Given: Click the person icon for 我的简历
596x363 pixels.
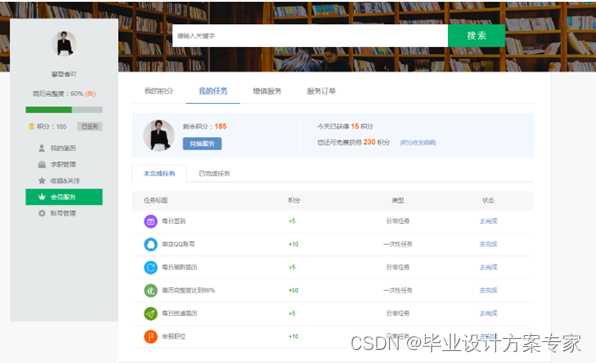Looking at the screenshot, I should pos(42,148).
